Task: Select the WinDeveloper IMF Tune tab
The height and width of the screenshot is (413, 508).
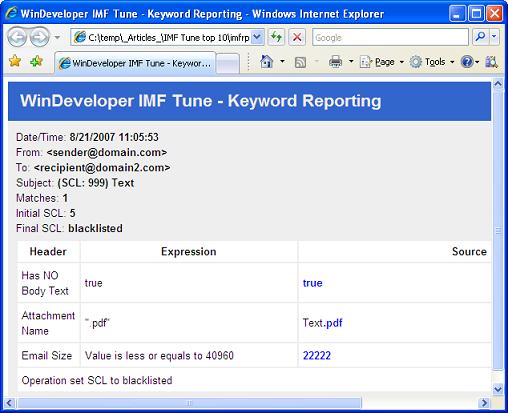Action: click(x=135, y=63)
